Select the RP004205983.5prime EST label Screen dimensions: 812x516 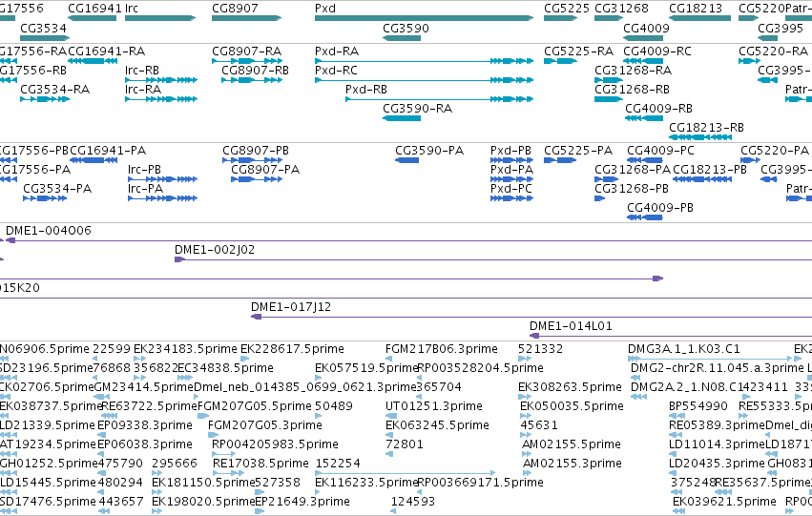(275, 444)
